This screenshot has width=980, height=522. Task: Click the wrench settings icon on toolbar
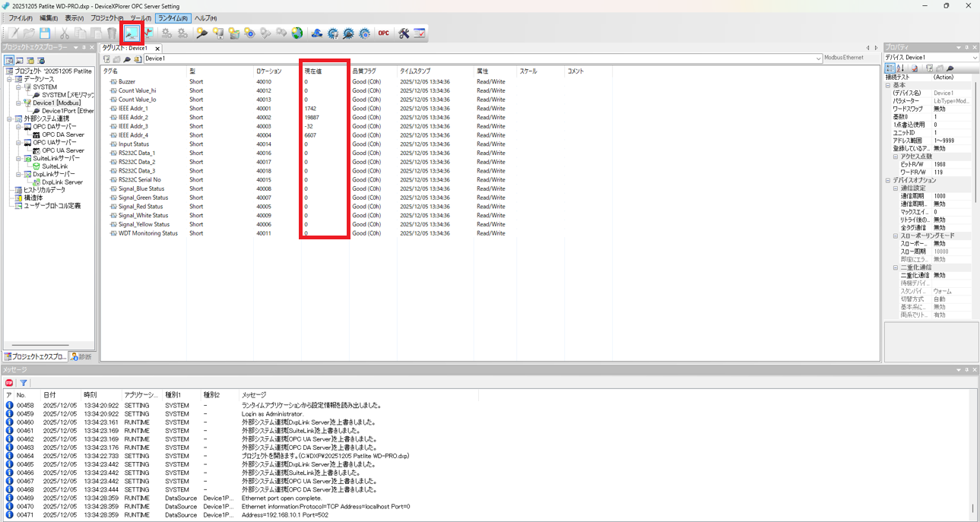click(405, 33)
